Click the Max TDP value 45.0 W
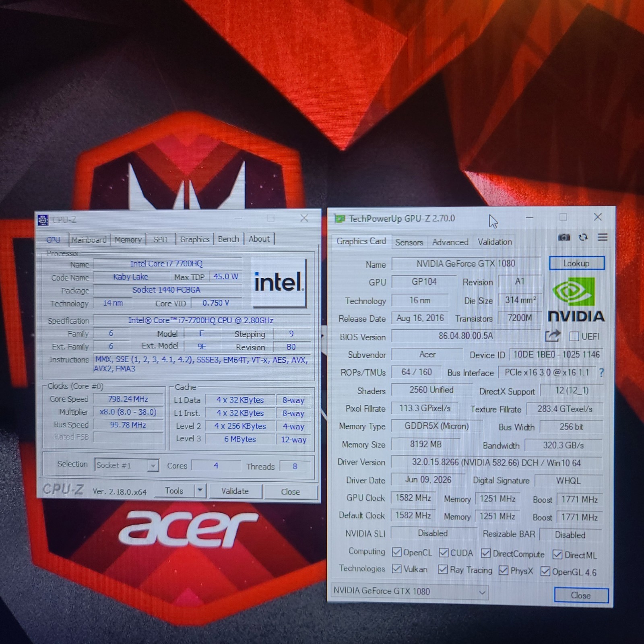 click(x=225, y=277)
